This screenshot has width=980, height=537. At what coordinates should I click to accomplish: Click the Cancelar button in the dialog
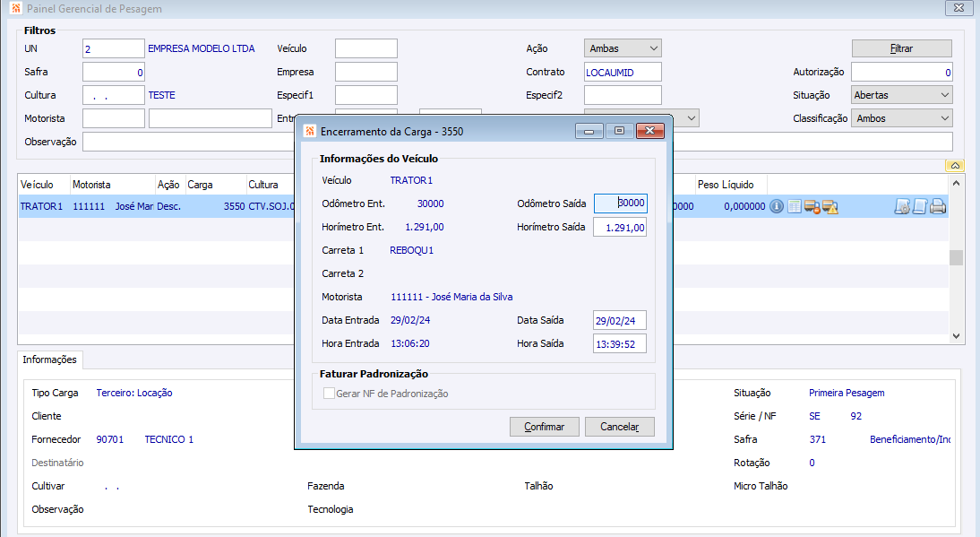point(619,427)
